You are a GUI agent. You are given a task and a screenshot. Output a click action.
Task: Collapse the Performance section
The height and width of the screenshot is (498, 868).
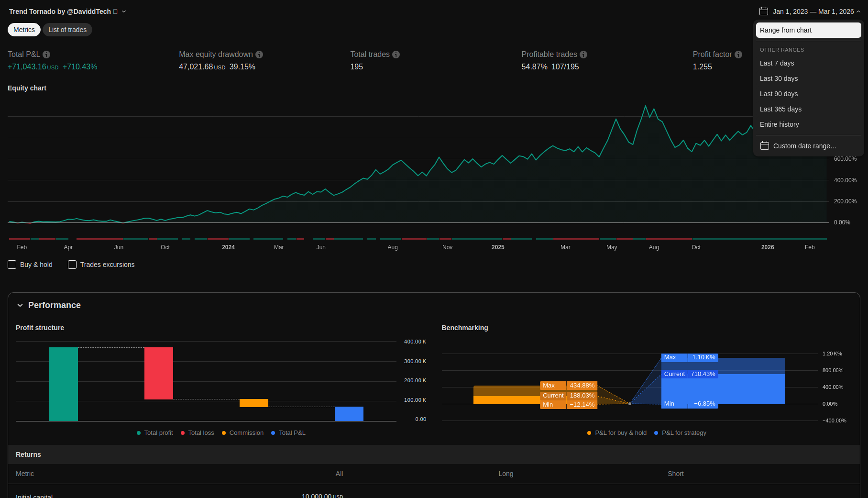coord(20,305)
